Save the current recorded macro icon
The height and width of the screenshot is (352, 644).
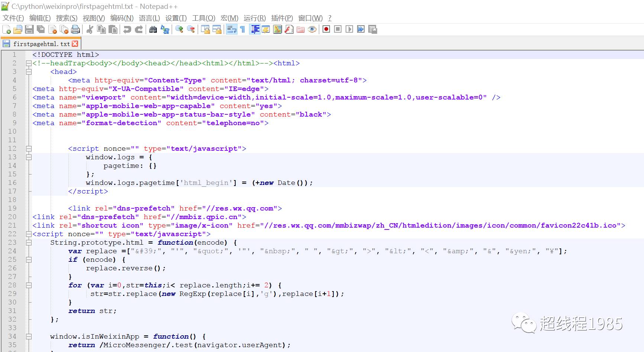[x=373, y=29]
